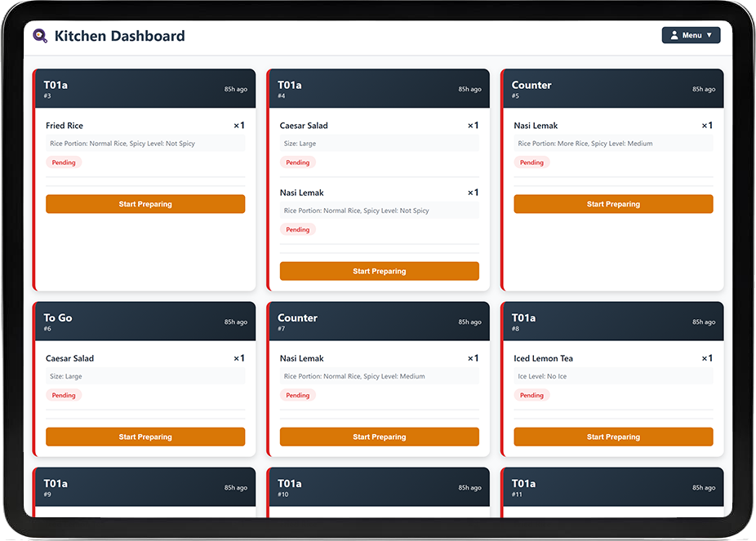Click the user avatar icon in Menu button

point(675,35)
